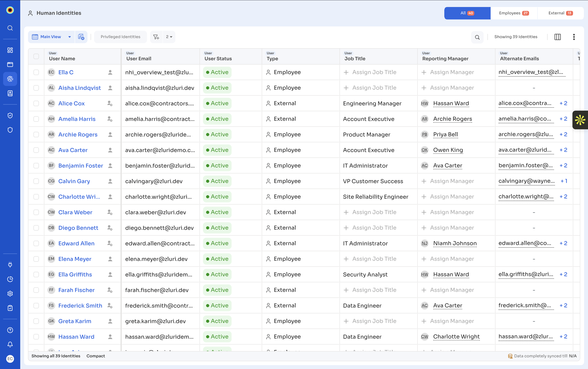Toggle the column layout icon

point(557,37)
